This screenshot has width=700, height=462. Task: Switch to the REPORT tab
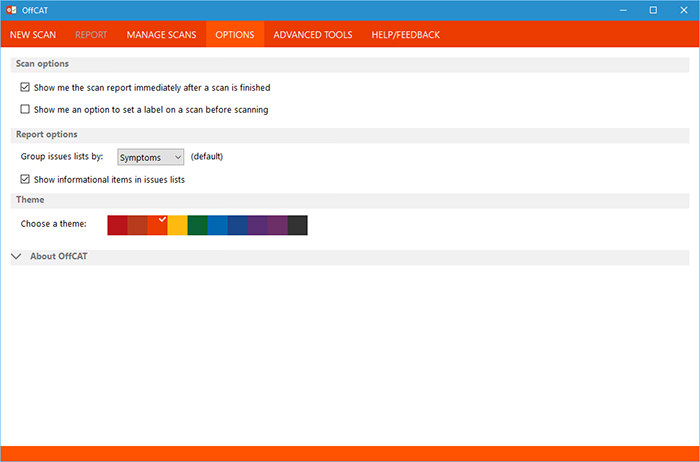coord(91,35)
